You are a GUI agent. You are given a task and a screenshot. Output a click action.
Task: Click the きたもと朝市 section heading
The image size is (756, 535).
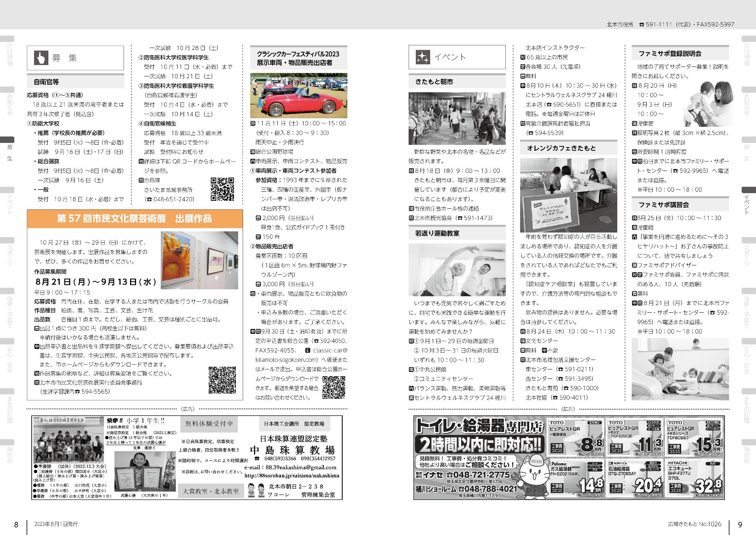(457, 81)
